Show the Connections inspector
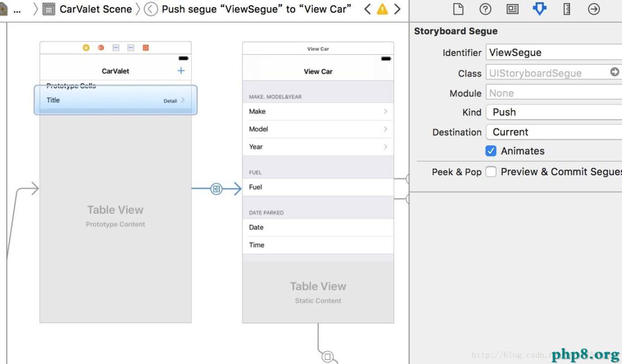 (594, 9)
